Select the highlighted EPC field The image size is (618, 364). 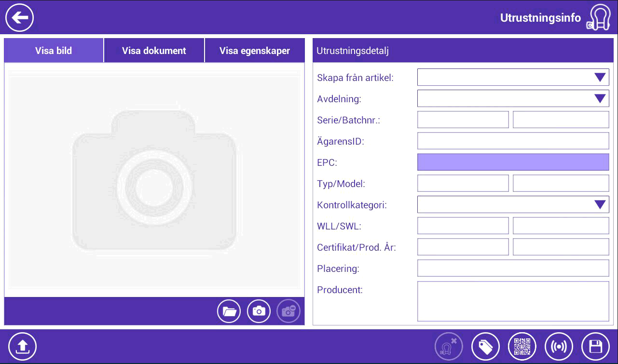tap(513, 162)
